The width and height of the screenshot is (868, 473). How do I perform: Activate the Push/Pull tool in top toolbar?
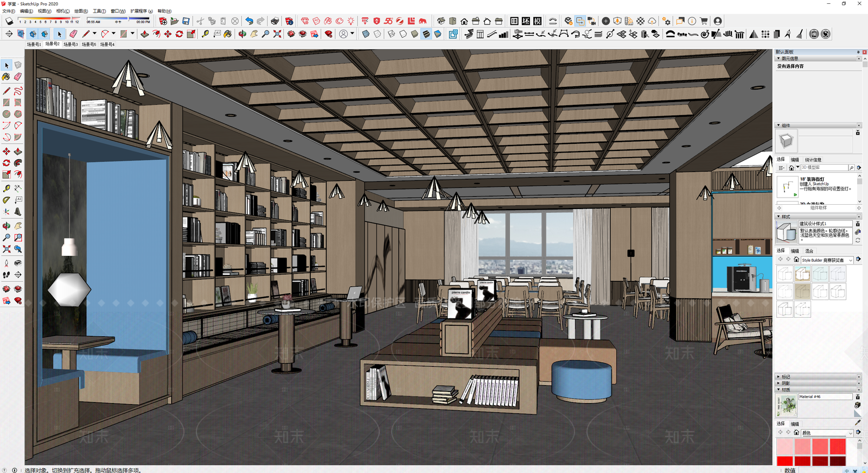click(x=145, y=34)
